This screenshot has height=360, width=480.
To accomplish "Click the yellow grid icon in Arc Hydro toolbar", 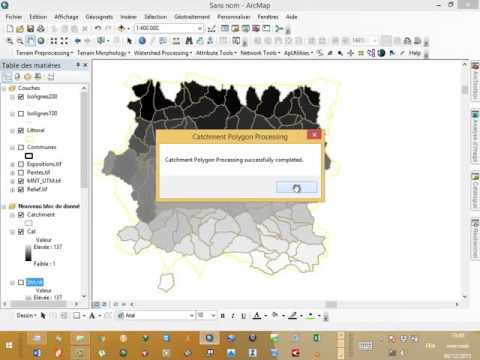I will [x=361, y=53].
